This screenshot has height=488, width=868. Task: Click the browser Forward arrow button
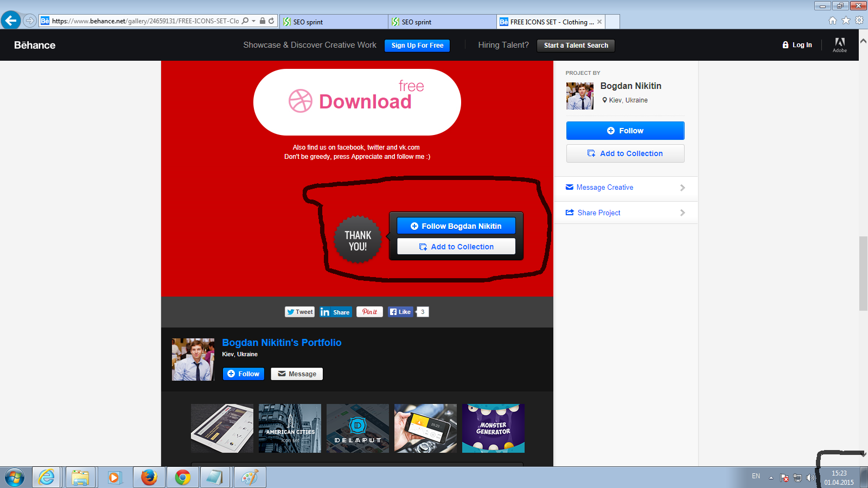click(x=30, y=21)
